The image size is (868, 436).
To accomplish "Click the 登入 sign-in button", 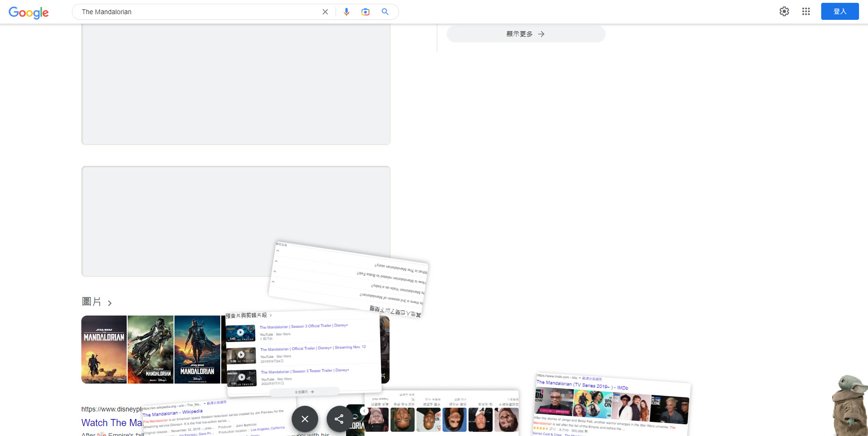I will point(840,11).
